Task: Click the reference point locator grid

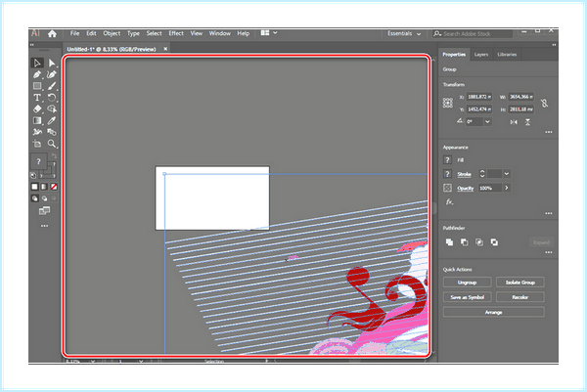Action: [448, 103]
